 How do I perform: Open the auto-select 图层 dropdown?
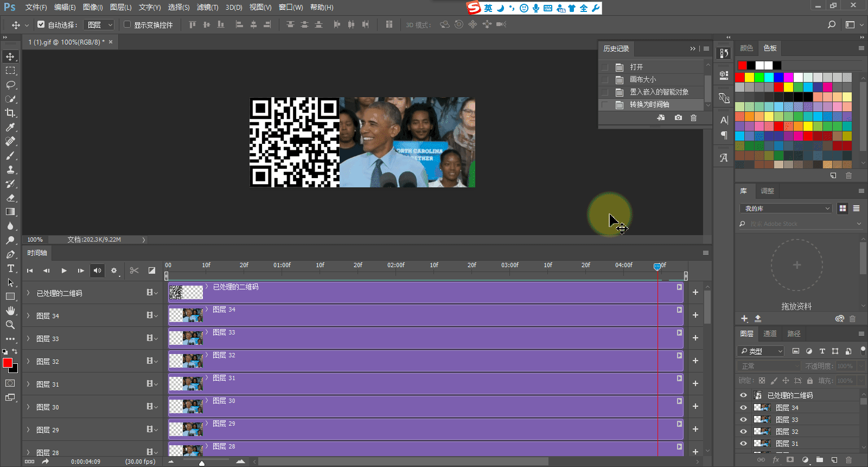[100, 24]
